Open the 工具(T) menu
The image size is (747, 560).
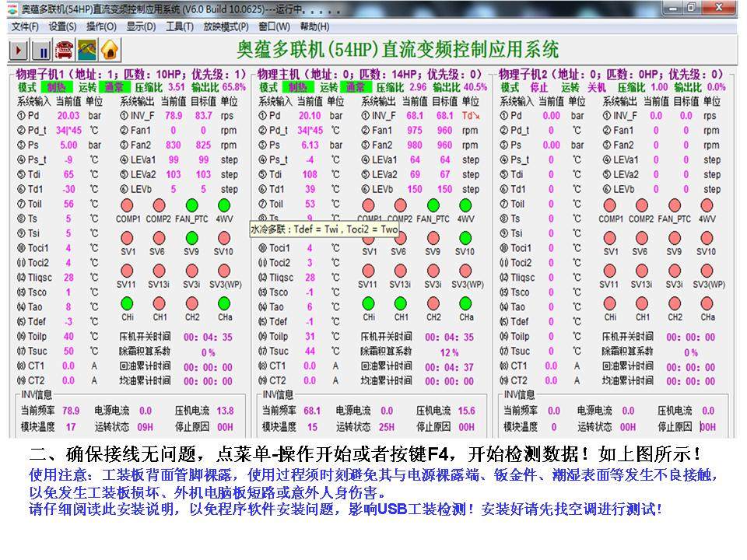[180, 26]
